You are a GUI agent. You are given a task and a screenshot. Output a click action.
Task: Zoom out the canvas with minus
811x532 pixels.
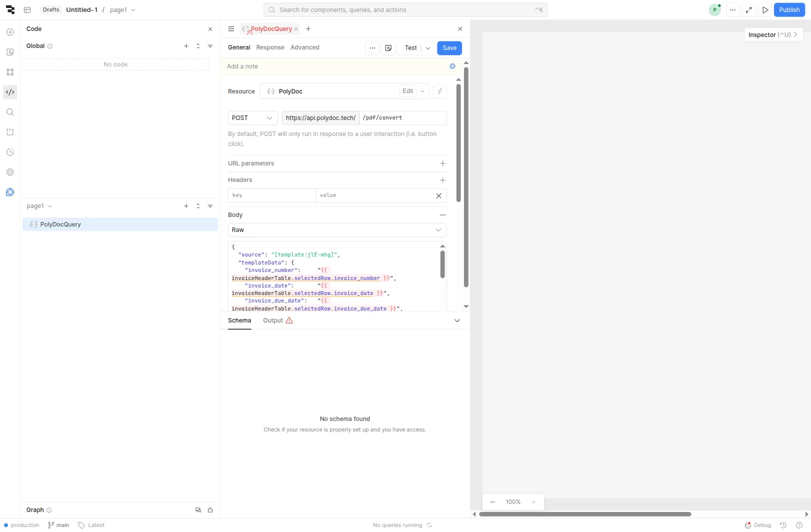tap(492, 502)
